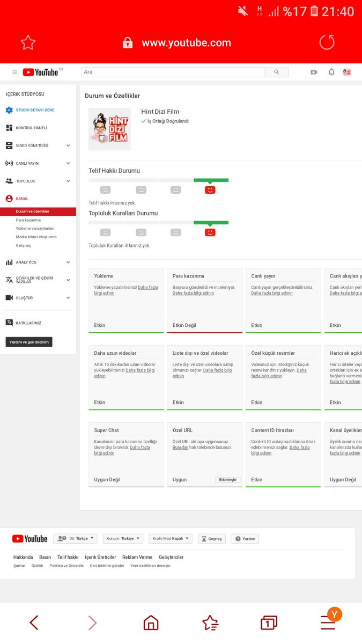
Task: Open the Kısıtlı Mod dropdown
Action: 171,538
